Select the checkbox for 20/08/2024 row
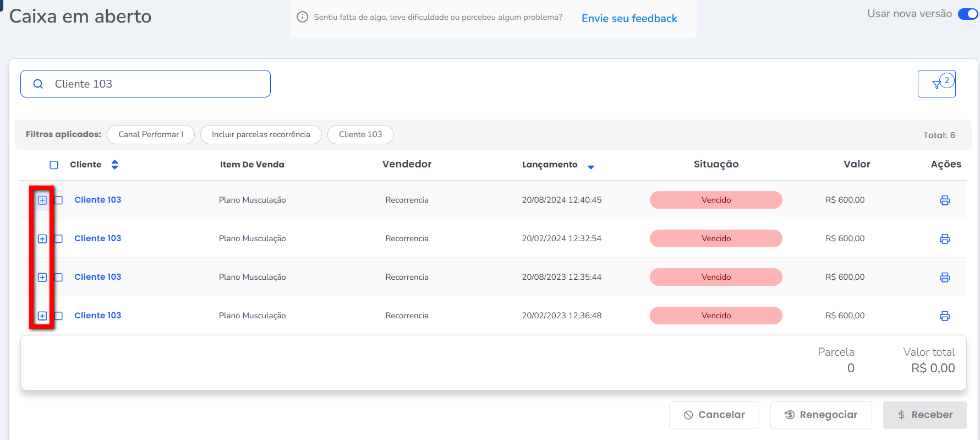This screenshot has height=440, width=980. click(x=59, y=200)
